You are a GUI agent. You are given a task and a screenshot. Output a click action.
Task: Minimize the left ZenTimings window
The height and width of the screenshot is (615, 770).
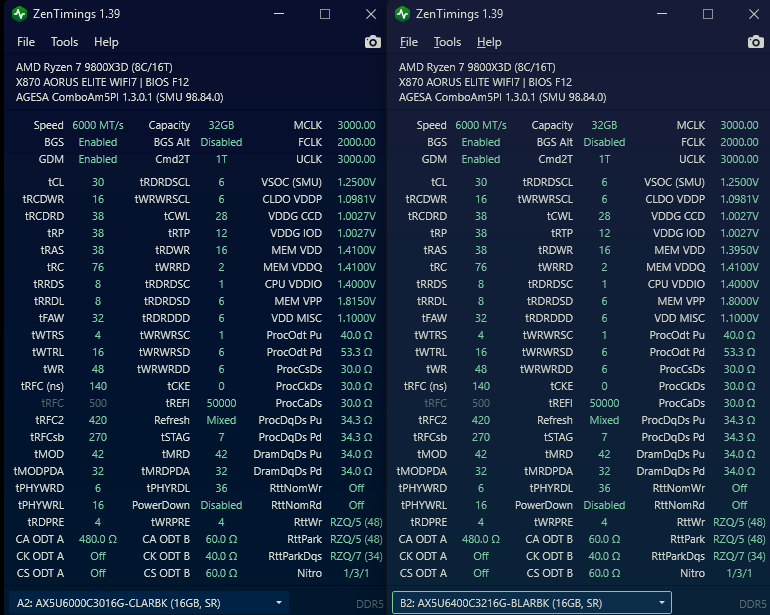click(x=279, y=14)
